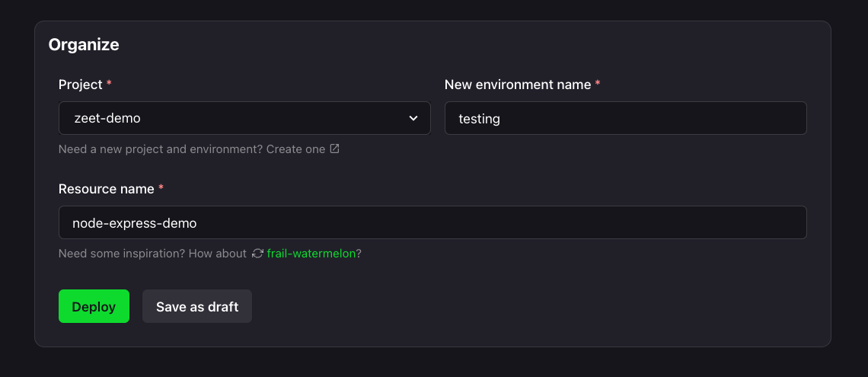Image resolution: width=868 pixels, height=377 pixels.
Task: Follow the Create one link
Action: click(295, 149)
